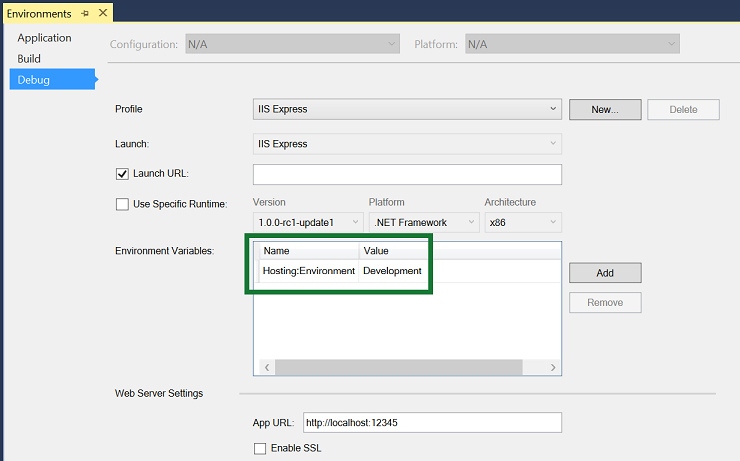740x461 pixels.
Task: Open the top Platform N/A dropdown
Action: pos(572,44)
